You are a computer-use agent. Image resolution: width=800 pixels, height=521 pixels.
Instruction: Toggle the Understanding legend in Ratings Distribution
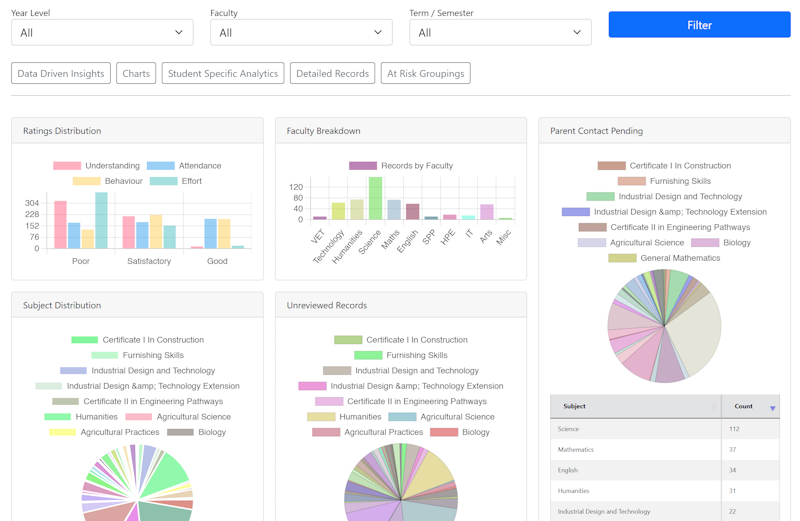coord(97,166)
